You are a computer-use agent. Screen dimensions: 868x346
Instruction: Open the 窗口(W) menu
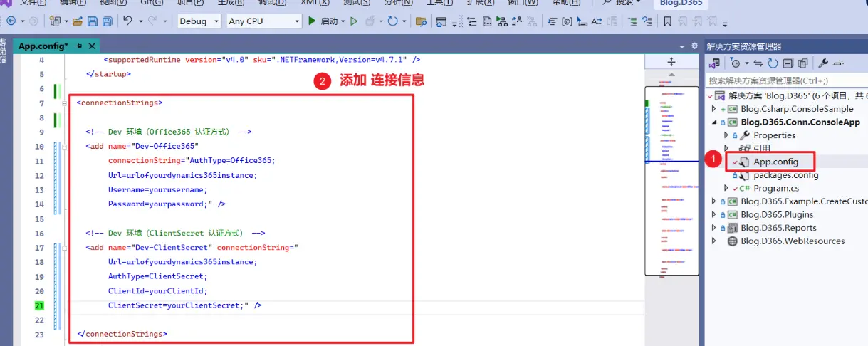pos(522,3)
